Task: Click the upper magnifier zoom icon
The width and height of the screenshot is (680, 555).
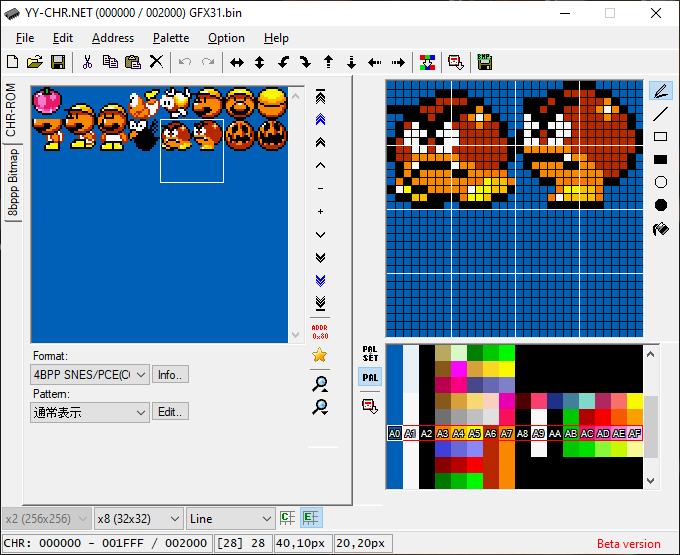Action: click(x=320, y=384)
